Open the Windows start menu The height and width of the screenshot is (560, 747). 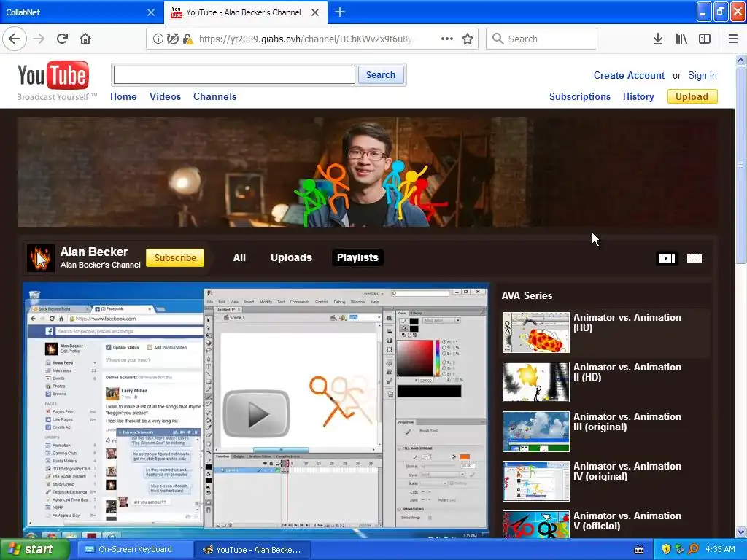point(34,550)
